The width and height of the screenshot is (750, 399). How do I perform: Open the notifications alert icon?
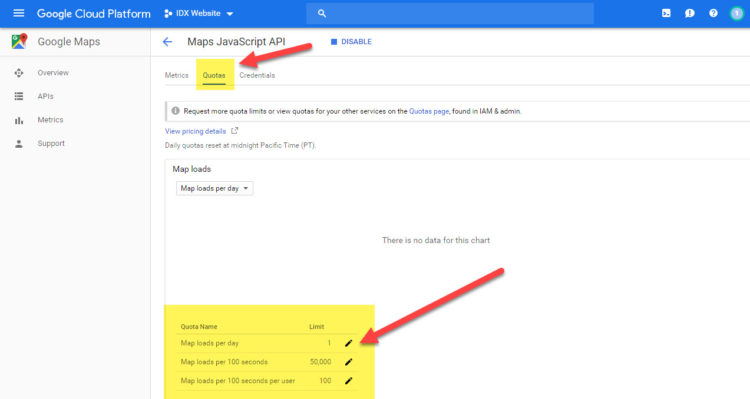690,13
